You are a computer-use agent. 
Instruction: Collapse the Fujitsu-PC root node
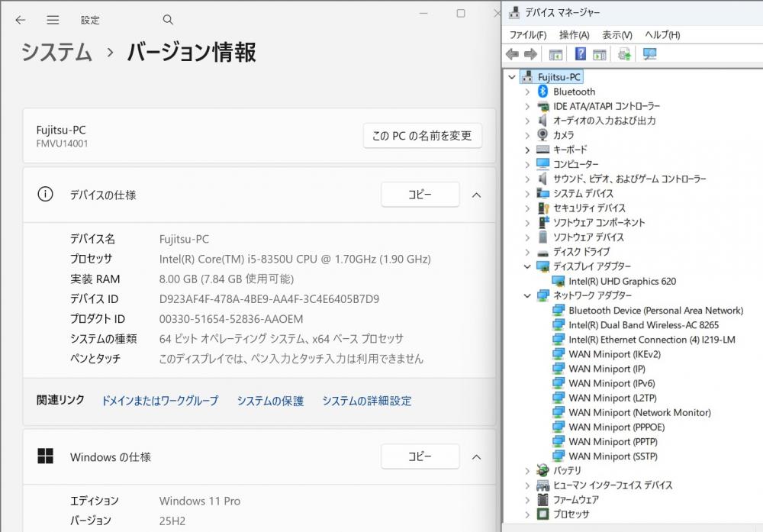click(x=511, y=77)
